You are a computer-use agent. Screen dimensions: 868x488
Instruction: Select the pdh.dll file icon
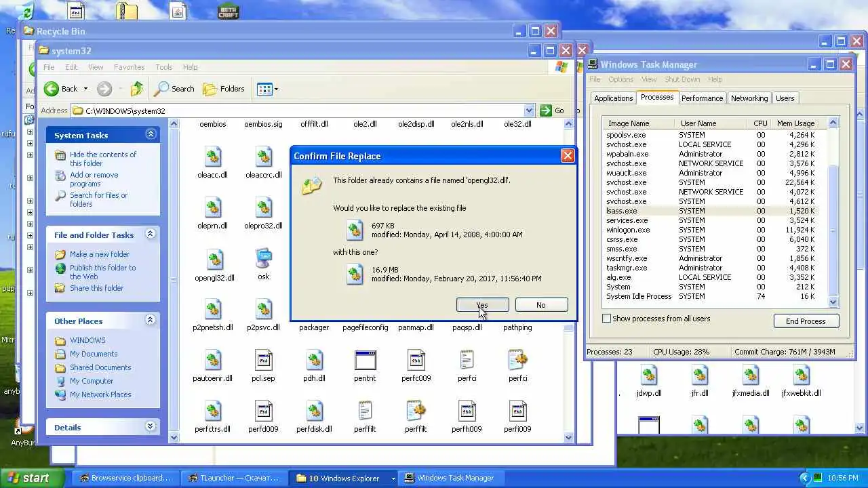[314, 360]
